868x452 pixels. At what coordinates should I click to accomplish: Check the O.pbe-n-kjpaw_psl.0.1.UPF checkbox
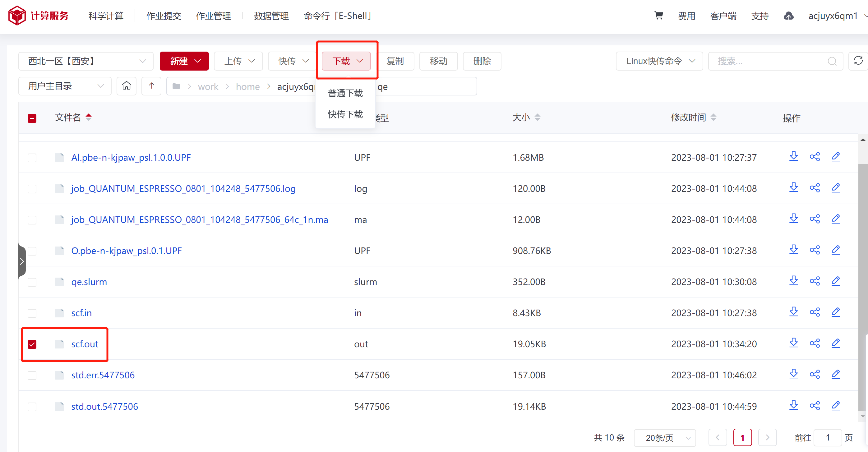32,251
